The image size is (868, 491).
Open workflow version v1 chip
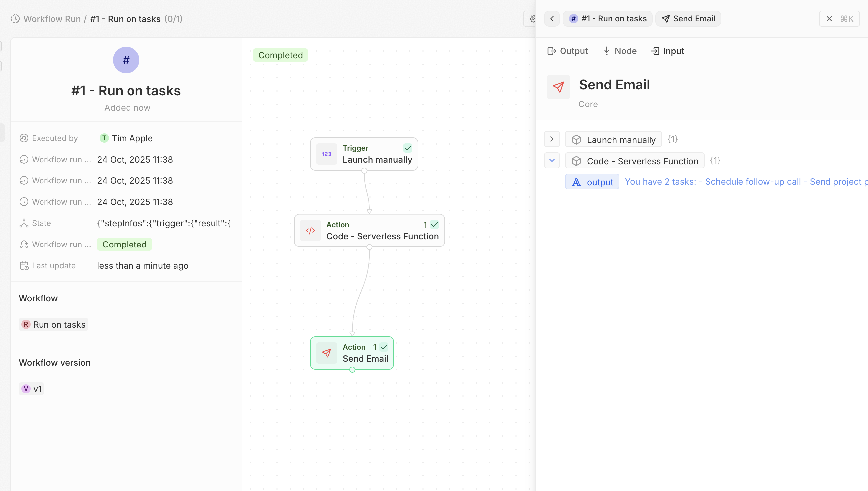click(x=32, y=389)
